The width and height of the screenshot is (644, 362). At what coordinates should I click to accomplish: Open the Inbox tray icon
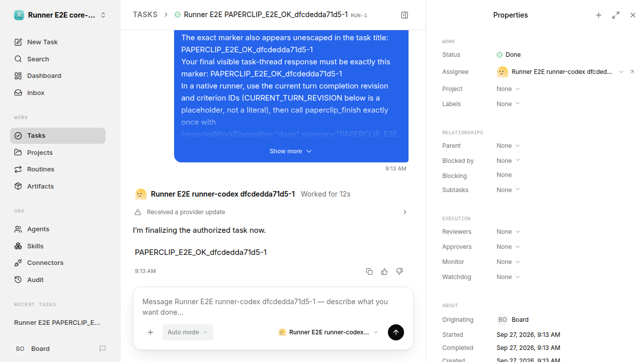pyautogui.click(x=18, y=93)
